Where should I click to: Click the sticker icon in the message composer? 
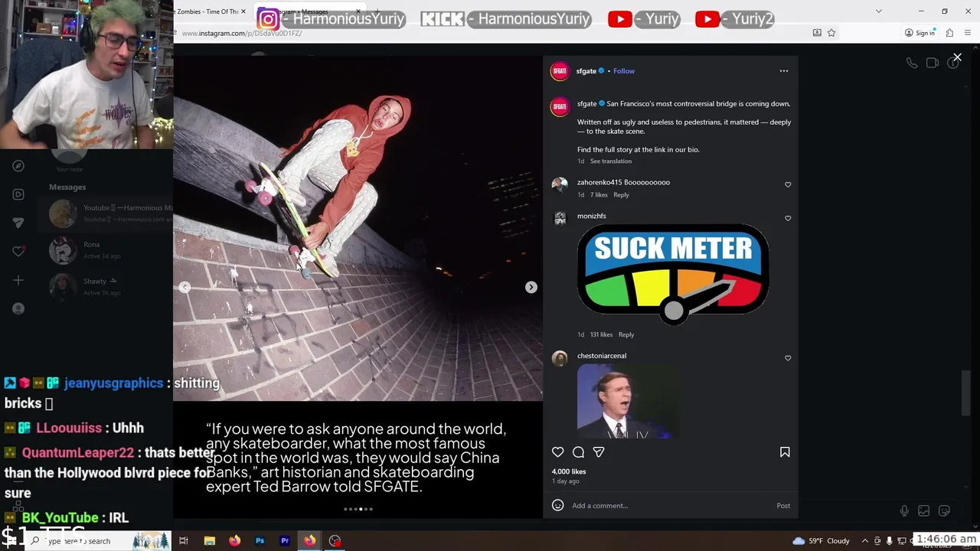click(944, 510)
